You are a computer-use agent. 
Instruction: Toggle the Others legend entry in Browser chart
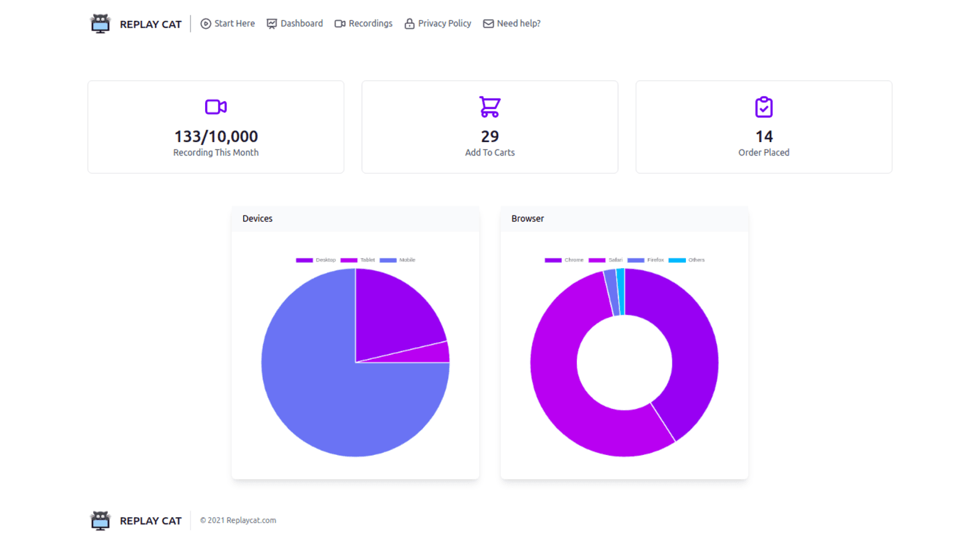[x=688, y=260]
